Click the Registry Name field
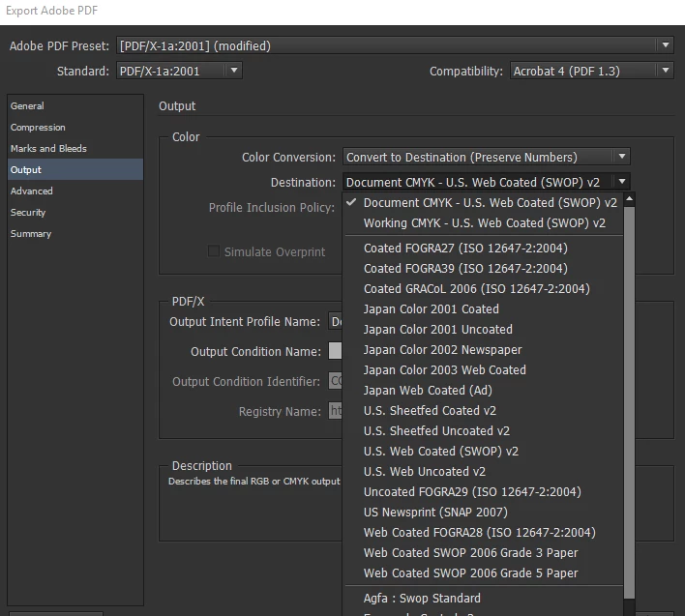 [335, 411]
